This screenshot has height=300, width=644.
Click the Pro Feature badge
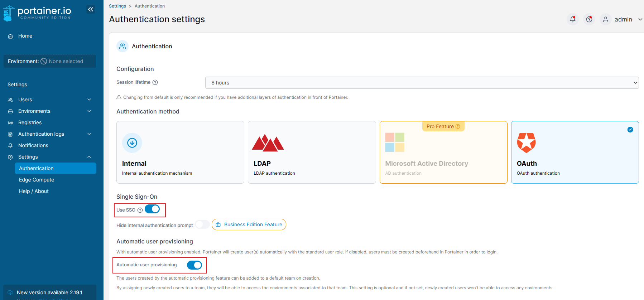(x=443, y=126)
